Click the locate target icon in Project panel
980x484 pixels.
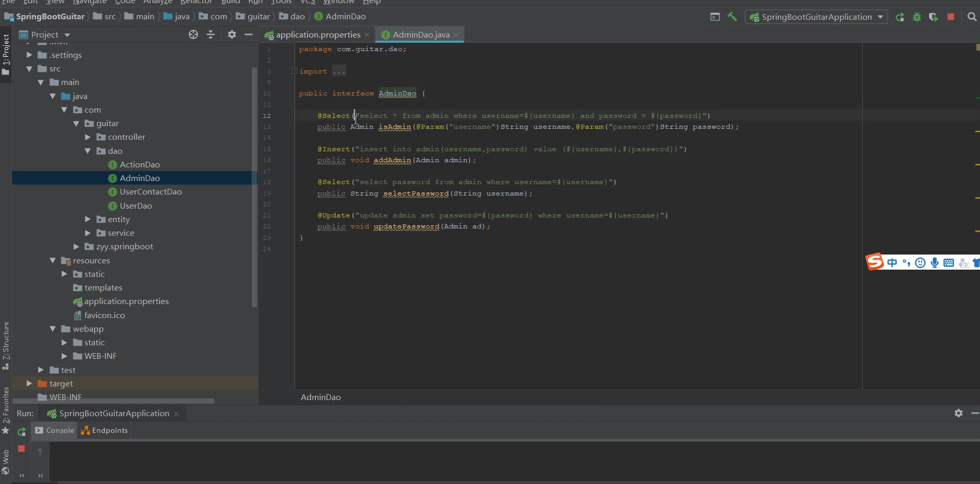(x=193, y=34)
